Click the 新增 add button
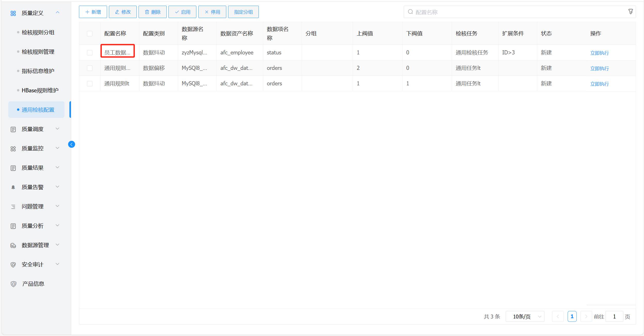This screenshot has width=644, height=336. pos(93,12)
